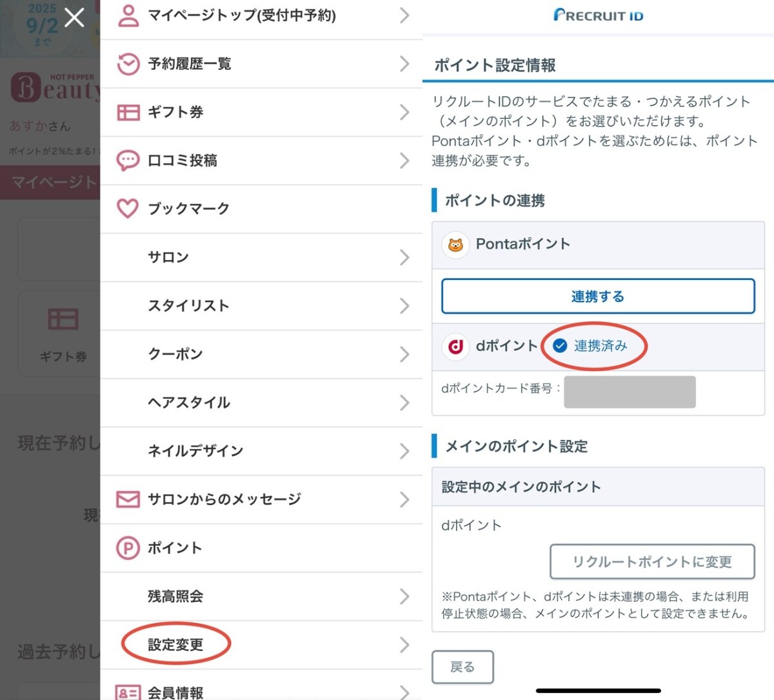Open the gift card icon next to ギフト券
Screen dimensions: 774x700
(x=129, y=112)
